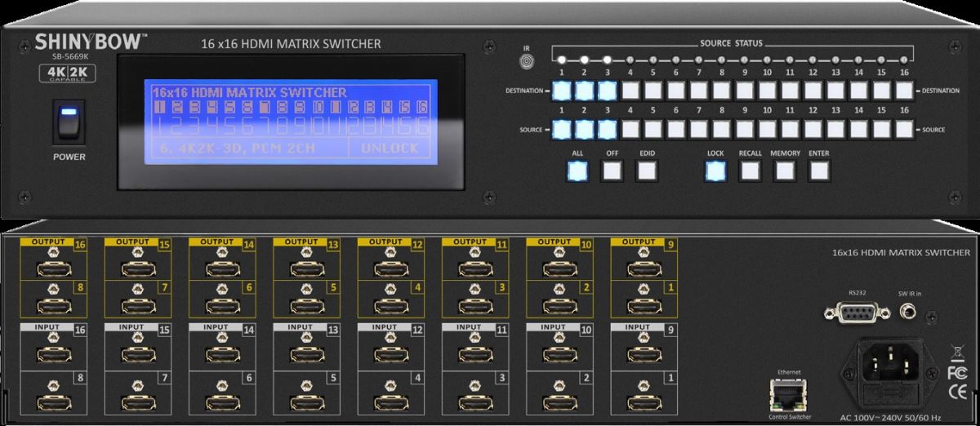Click Source Status LED 16
The width and height of the screenshot is (980, 426).
[x=904, y=60]
